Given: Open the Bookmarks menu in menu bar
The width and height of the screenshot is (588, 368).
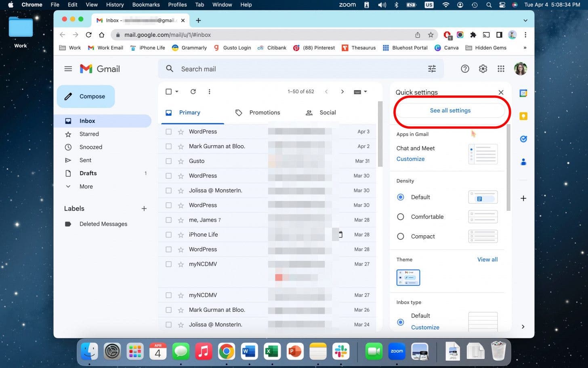Looking at the screenshot, I should tap(146, 5).
